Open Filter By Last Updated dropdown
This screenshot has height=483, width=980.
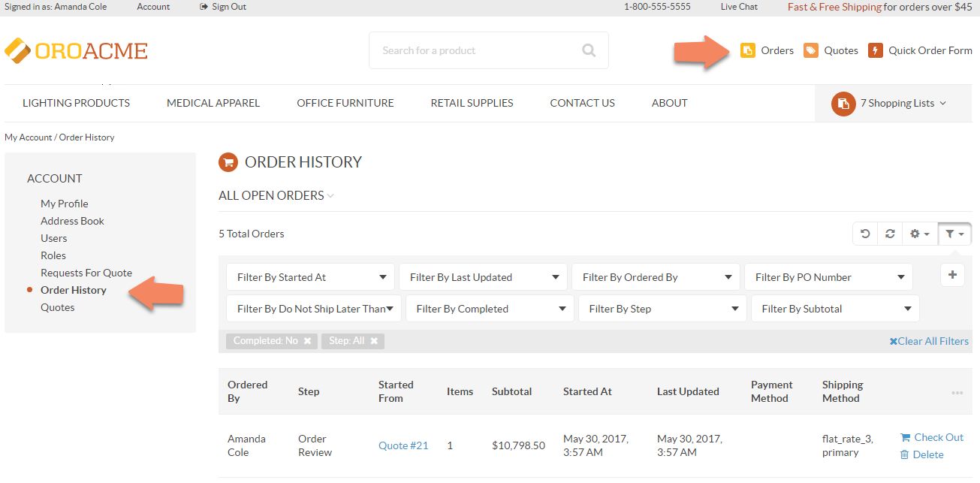click(x=483, y=277)
